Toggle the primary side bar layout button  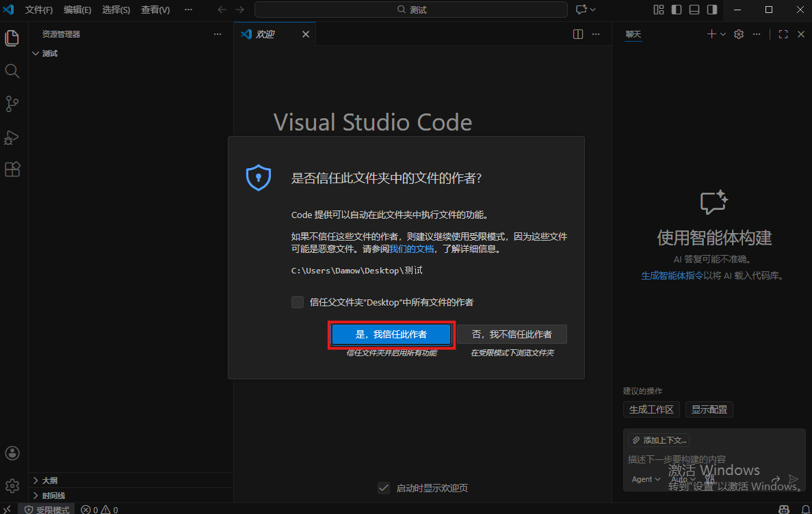[677, 10]
